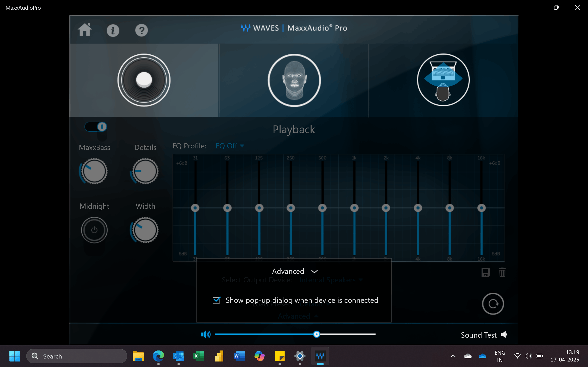
Task: Mute using the volume speaker icon
Action: click(206, 334)
